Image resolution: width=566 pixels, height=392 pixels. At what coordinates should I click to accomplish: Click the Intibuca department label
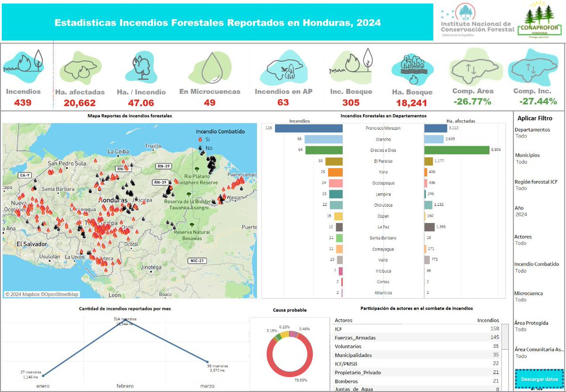coord(383,271)
